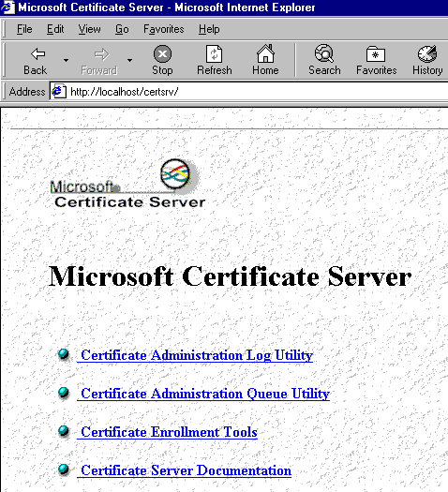Expand the Forward button dropdown arrow
448x492 pixels.
coord(129,60)
